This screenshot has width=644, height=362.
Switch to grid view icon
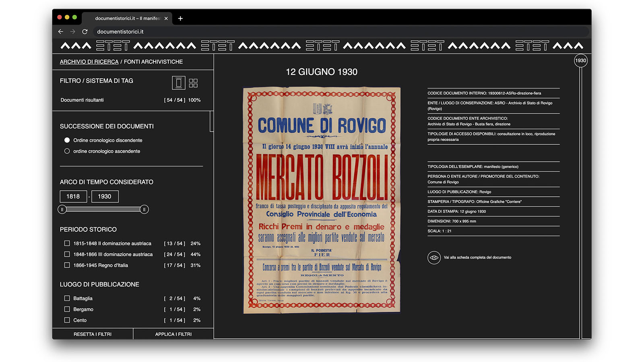point(193,83)
